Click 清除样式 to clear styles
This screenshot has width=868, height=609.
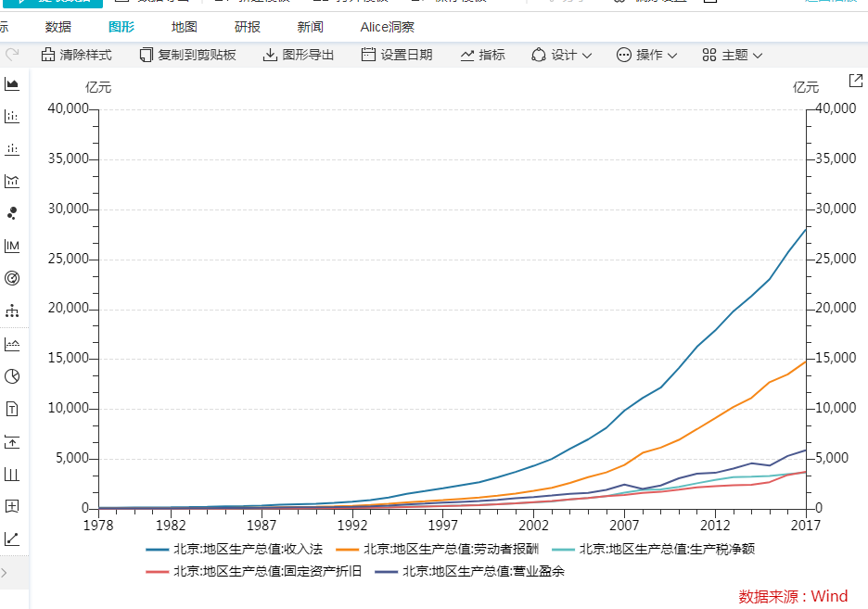point(76,55)
